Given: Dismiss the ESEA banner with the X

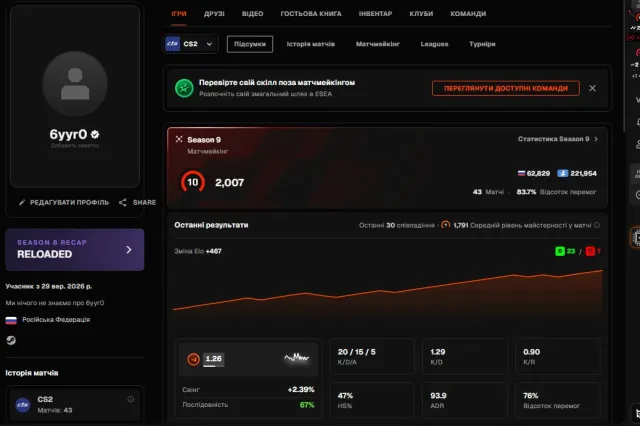Looking at the screenshot, I should (x=592, y=88).
